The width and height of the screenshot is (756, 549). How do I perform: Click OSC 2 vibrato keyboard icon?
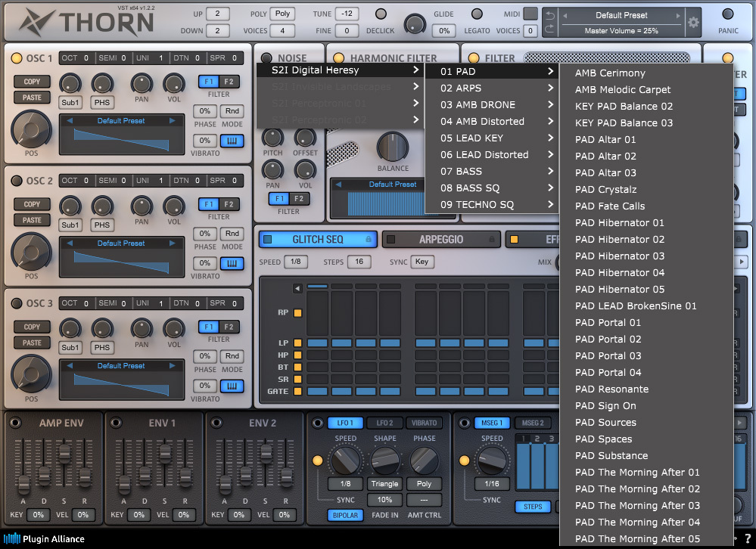232,263
